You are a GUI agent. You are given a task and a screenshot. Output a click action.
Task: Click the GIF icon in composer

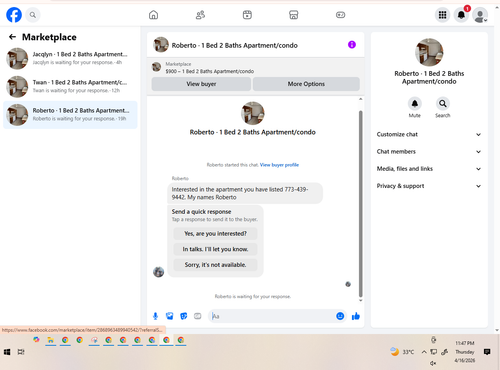(198, 316)
